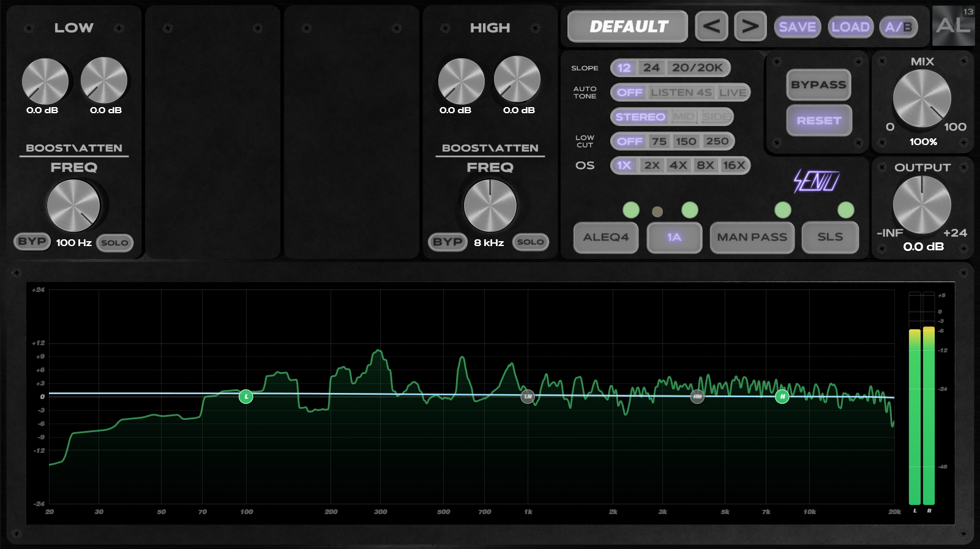Click the H band node on the graph
Image resolution: width=980 pixels, height=549 pixels.
[x=782, y=397]
